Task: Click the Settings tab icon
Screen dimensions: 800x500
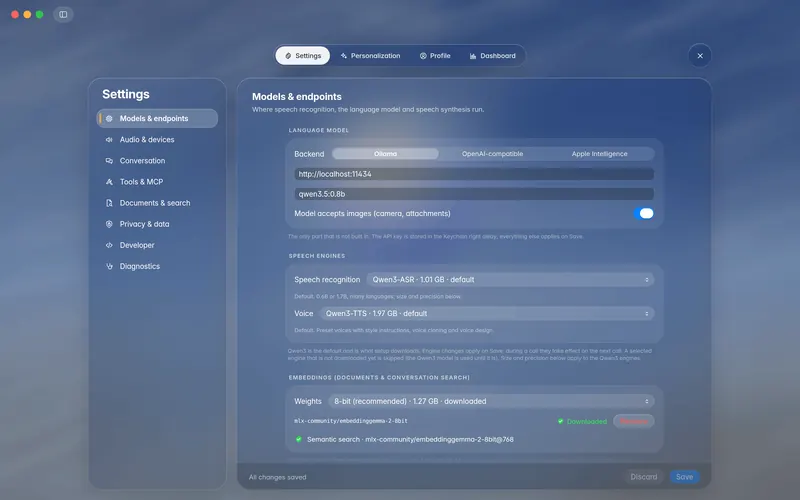Action: (288, 56)
